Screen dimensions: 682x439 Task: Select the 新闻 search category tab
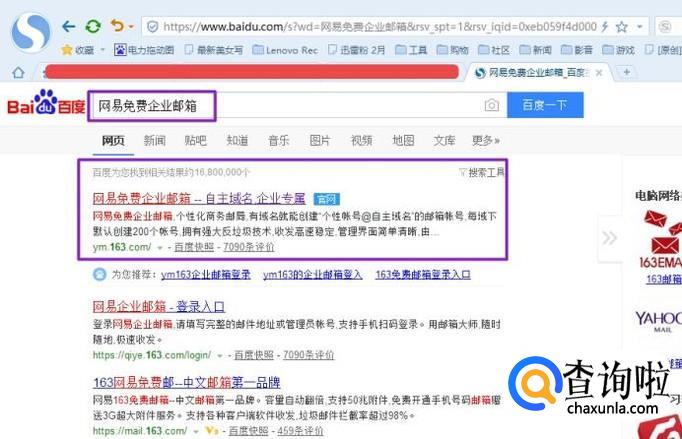[155, 141]
